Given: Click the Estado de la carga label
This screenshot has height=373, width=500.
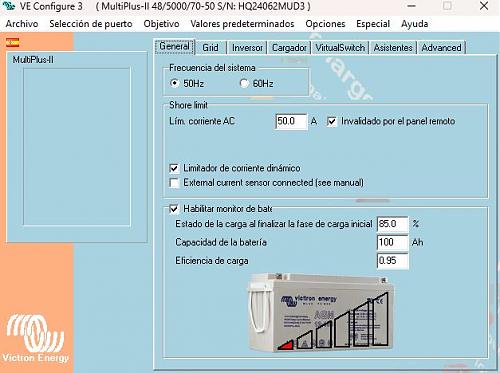Looking at the screenshot, I should tap(274, 224).
